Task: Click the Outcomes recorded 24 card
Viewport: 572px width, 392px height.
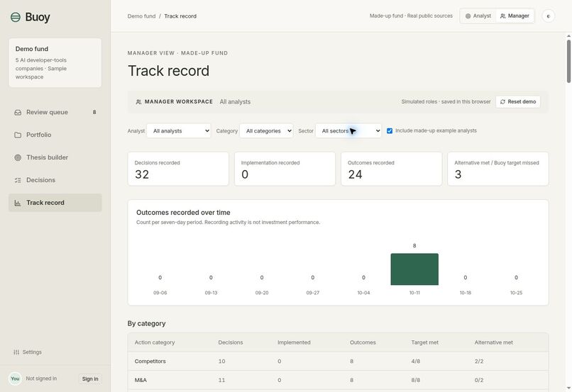Action: pos(392,169)
